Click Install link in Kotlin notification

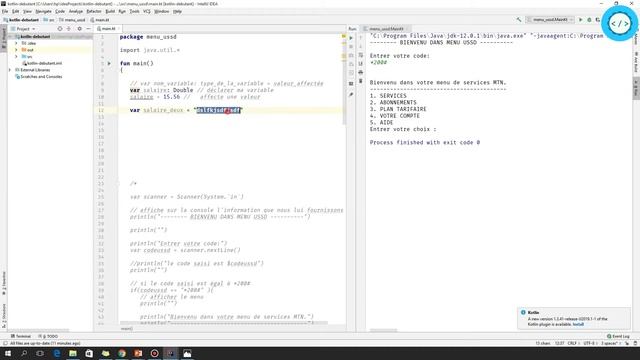pyautogui.click(x=578, y=324)
